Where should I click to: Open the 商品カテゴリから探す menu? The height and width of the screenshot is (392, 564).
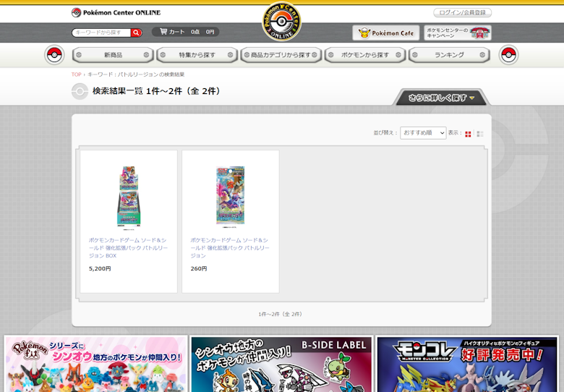[x=281, y=55]
